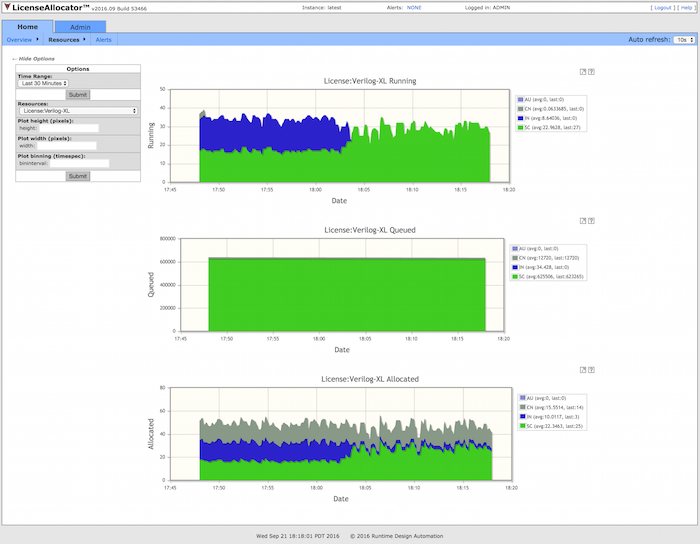This screenshot has height=544, width=700.
Task: Click the Logout link
Action: pos(662,7)
